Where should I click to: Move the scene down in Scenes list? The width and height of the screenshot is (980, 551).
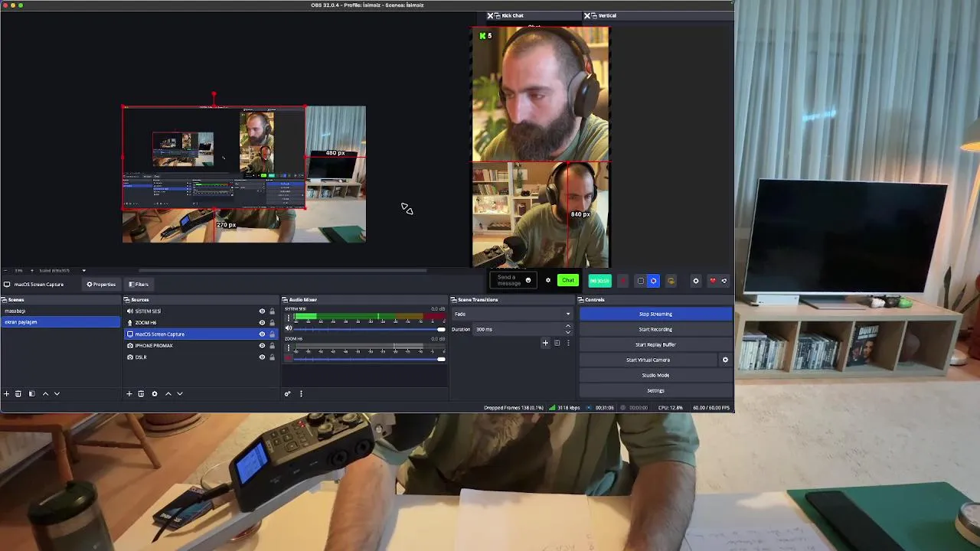click(x=57, y=393)
